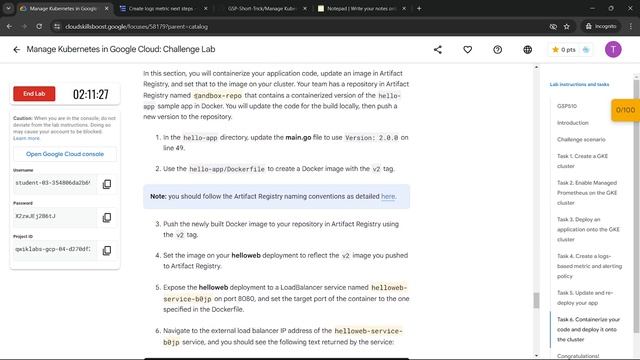The width and height of the screenshot is (640, 360).
Task: Click the site information icon in address bar
Action: 57,27
